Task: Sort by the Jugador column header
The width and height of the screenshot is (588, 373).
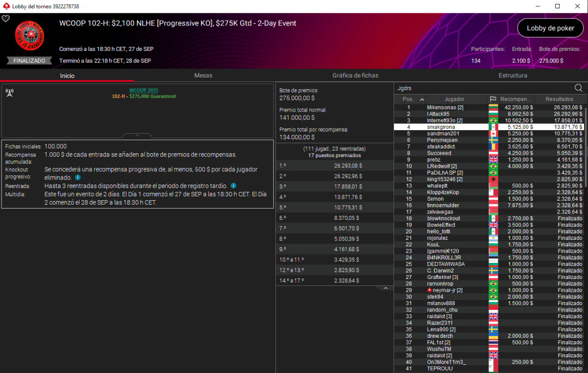Action: [x=454, y=99]
